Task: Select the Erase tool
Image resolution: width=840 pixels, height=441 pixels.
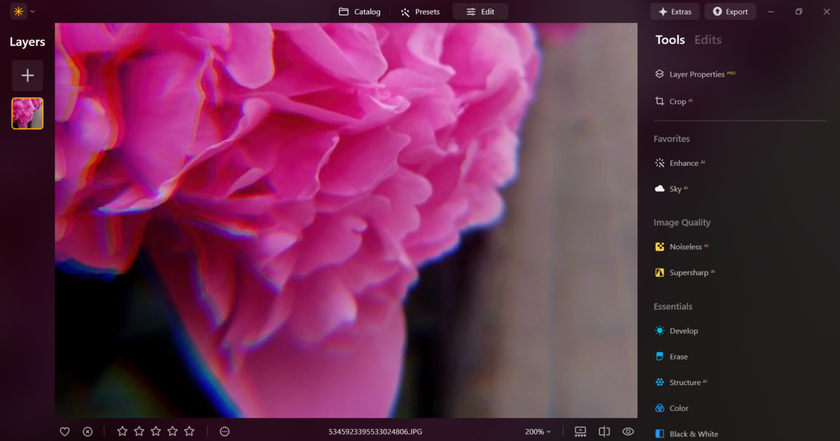Action: click(x=678, y=357)
